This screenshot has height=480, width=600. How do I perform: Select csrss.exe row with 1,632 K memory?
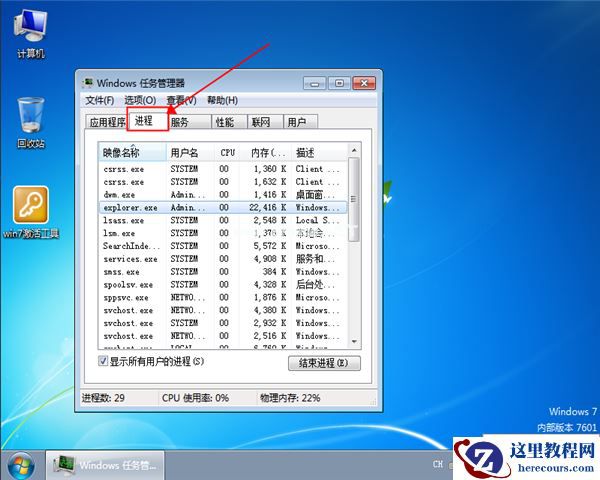(x=223, y=182)
